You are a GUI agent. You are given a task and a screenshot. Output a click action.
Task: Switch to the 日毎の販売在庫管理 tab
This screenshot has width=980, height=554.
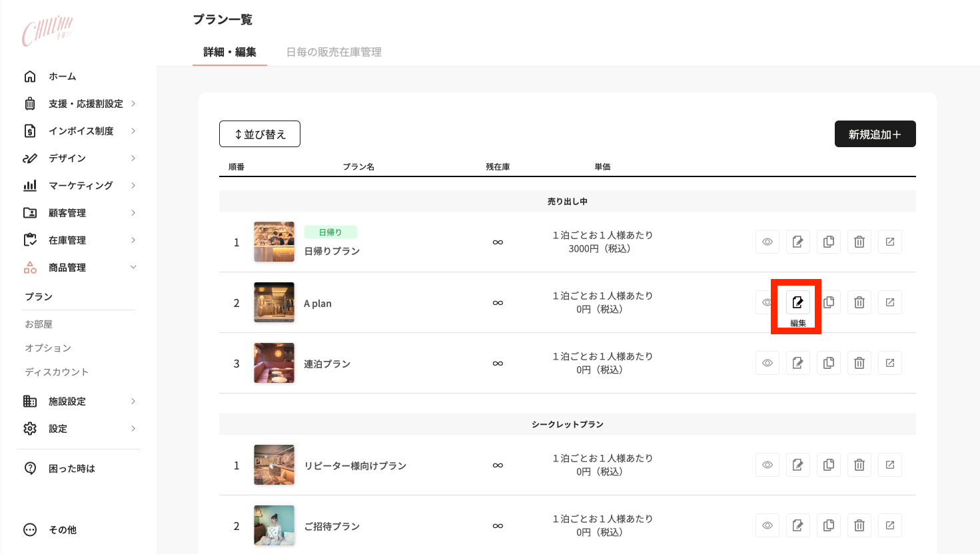click(334, 52)
